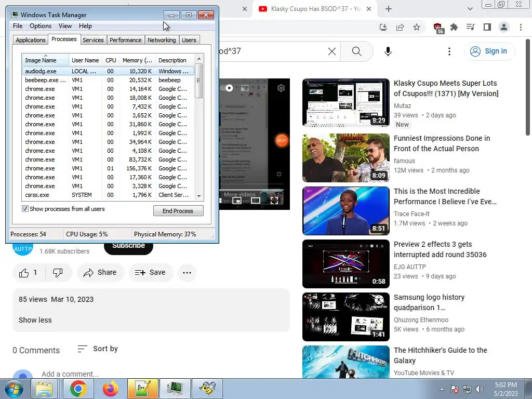
Task: Bookmark this page with the star icon
Action: click(x=417, y=27)
